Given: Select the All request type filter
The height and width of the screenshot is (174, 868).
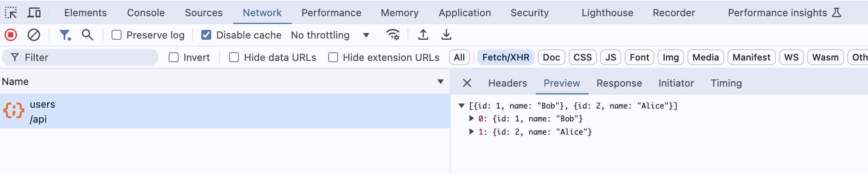Looking at the screenshot, I should [459, 57].
